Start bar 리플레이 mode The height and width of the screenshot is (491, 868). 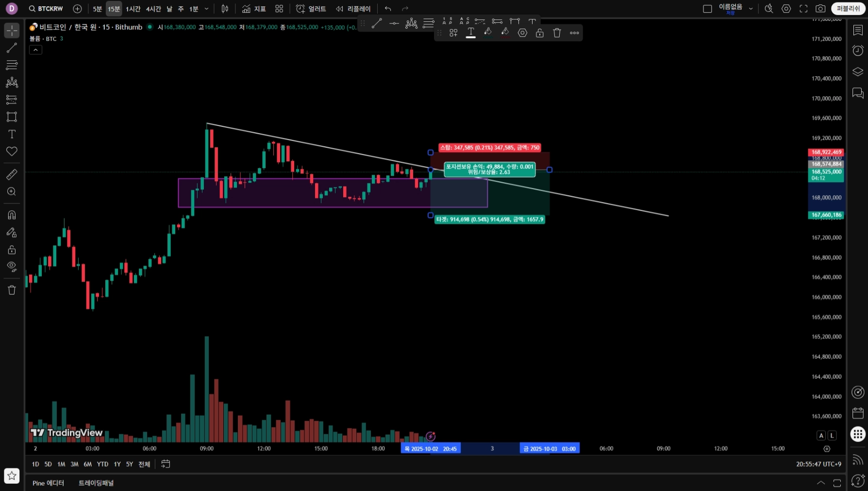pos(353,9)
